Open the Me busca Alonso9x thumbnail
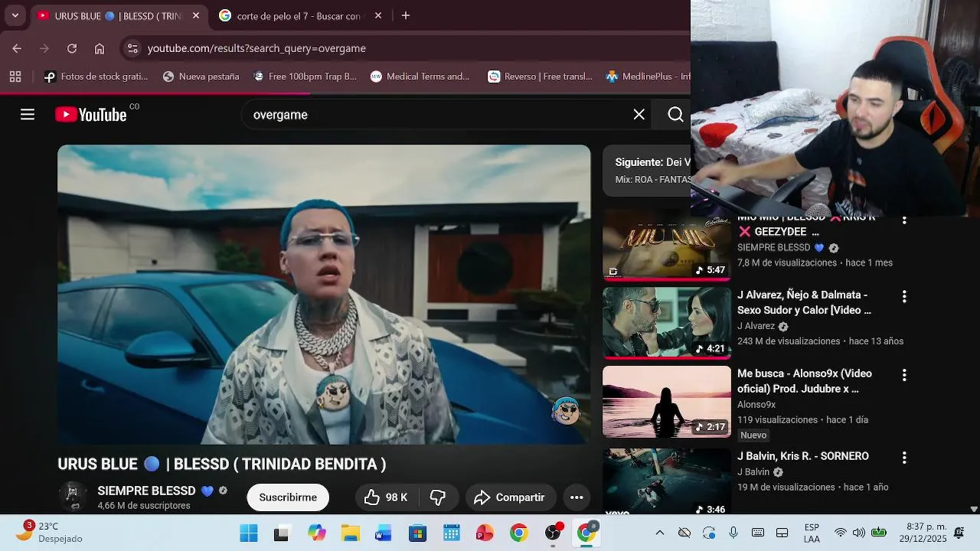The image size is (980, 551). [667, 402]
